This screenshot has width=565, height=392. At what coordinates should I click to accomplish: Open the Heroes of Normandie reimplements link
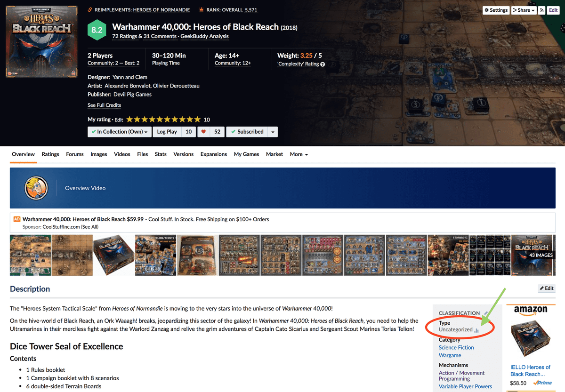click(x=161, y=10)
